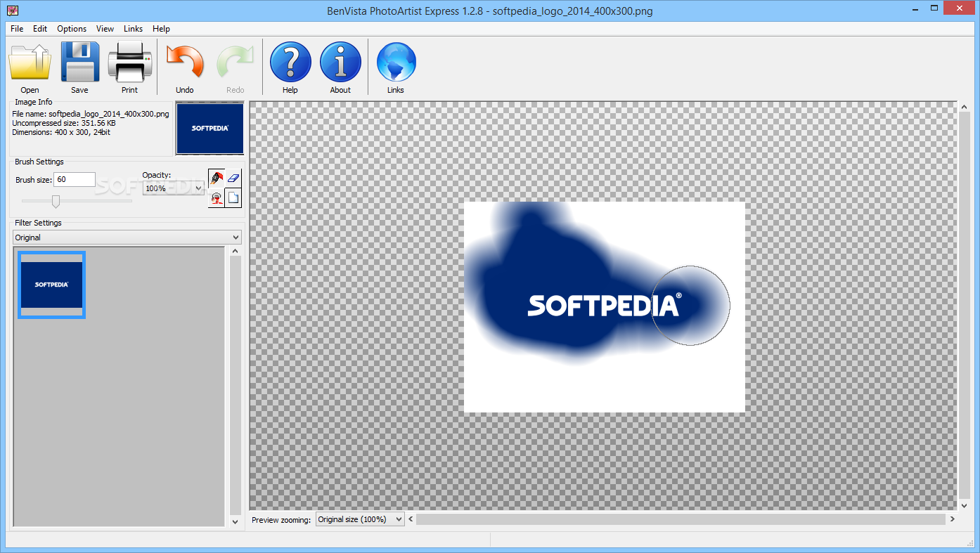Click the canvas vertical scrollbar down arrow
980x553 pixels.
click(x=964, y=505)
